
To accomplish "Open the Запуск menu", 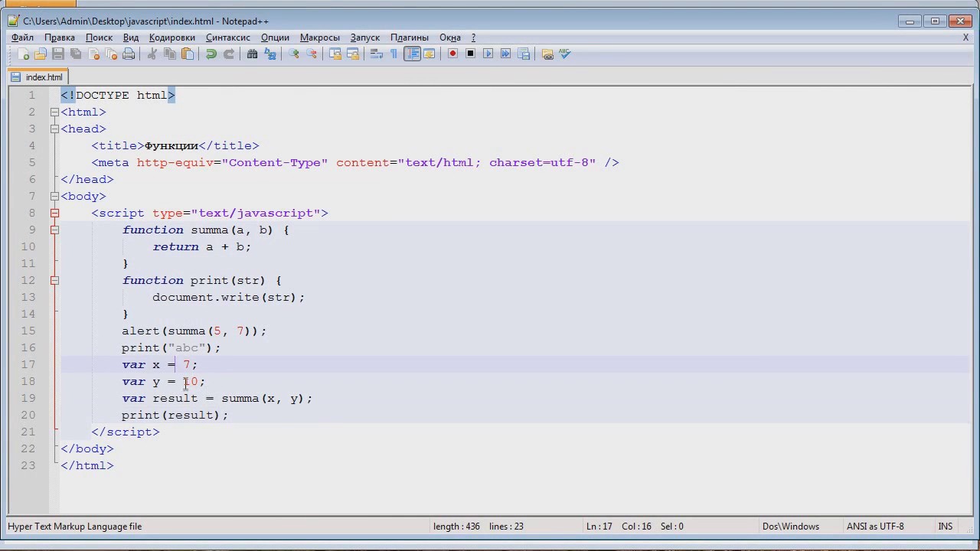I will point(365,37).
